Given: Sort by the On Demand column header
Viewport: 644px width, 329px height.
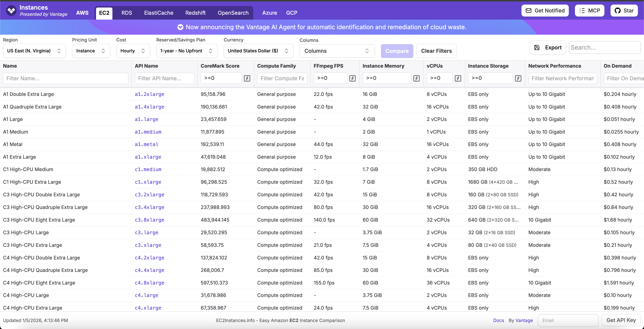Looking at the screenshot, I should coord(617,66).
